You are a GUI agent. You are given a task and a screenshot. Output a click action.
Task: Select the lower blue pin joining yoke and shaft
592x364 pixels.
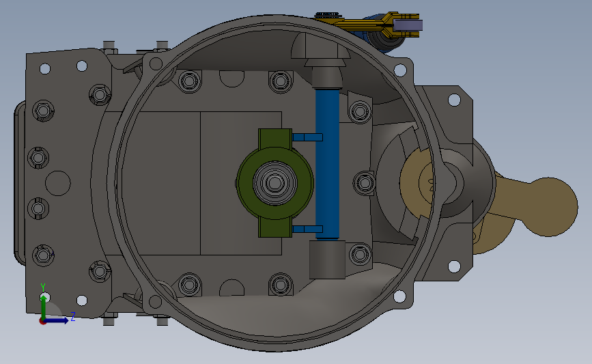pyautogui.click(x=307, y=229)
